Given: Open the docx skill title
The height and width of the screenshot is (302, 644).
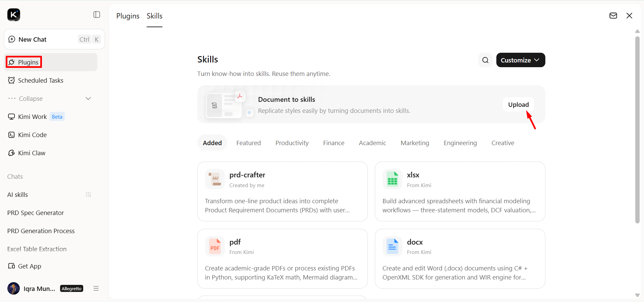Looking at the screenshot, I should click(x=415, y=242).
